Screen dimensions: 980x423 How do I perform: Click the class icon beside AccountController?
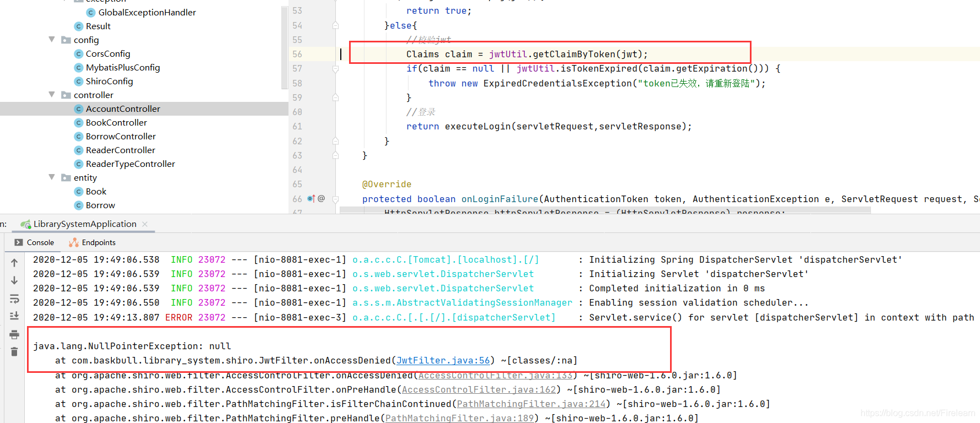point(79,109)
